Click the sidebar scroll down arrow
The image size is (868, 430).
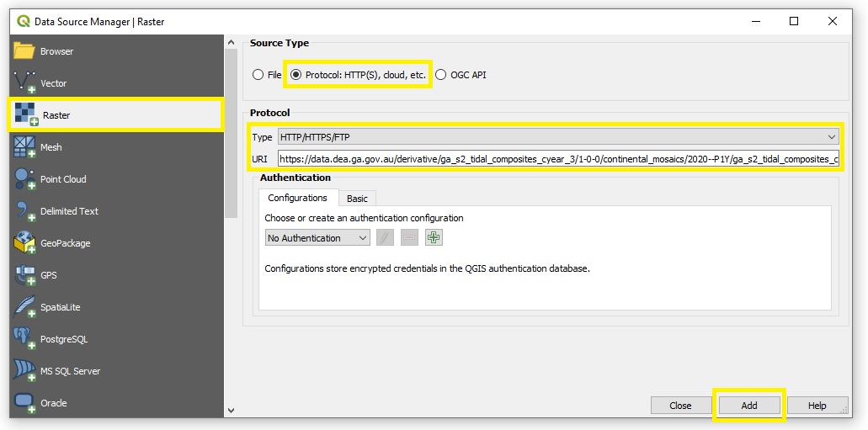231,410
